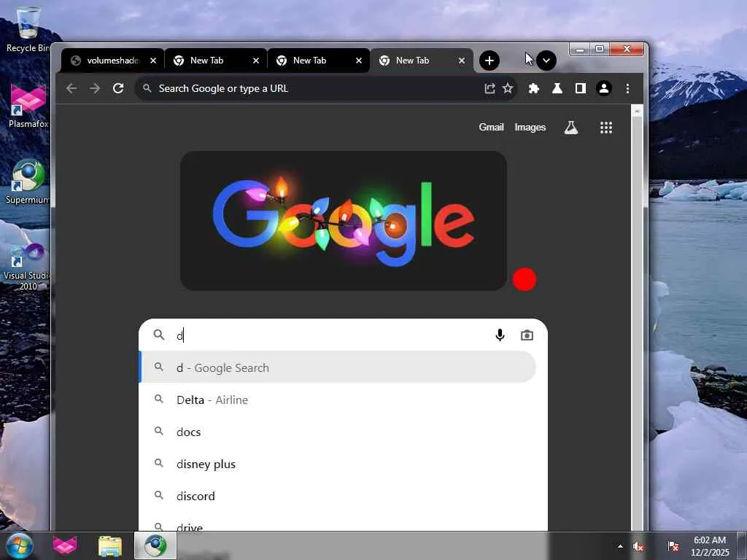Close the volumeshader tab
The height and width of the screenshot is (560, 747).
tap(153, 61)
